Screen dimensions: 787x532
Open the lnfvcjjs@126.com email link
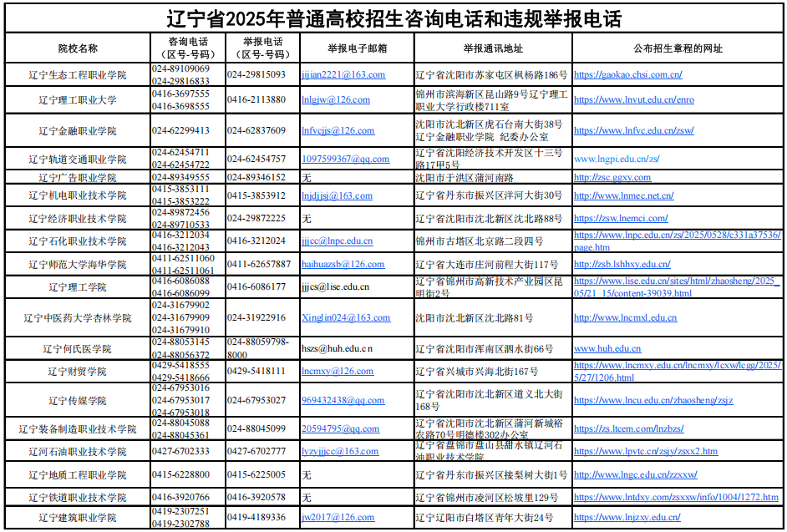click(x=338, y=130)
